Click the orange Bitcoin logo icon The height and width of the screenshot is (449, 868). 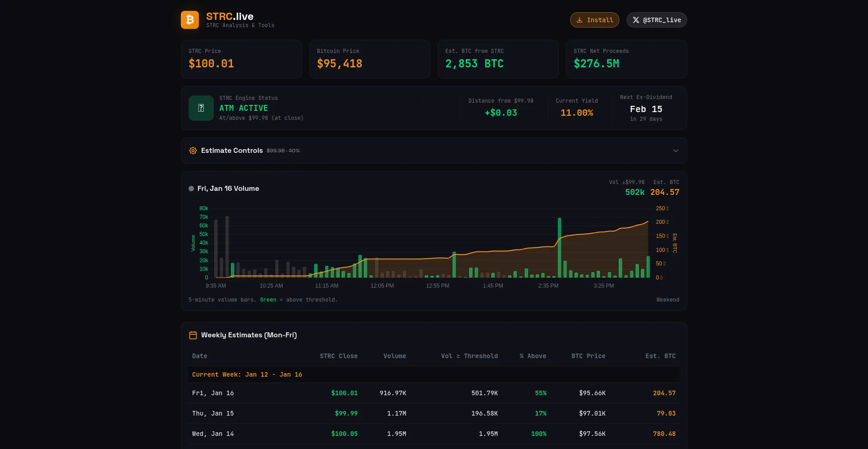189,20
